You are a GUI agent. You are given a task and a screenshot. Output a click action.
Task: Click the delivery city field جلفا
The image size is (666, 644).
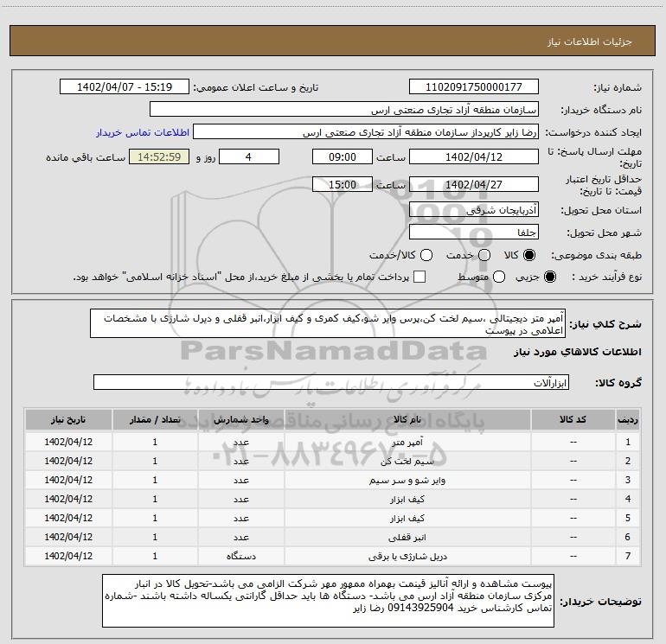click(474, 232)
